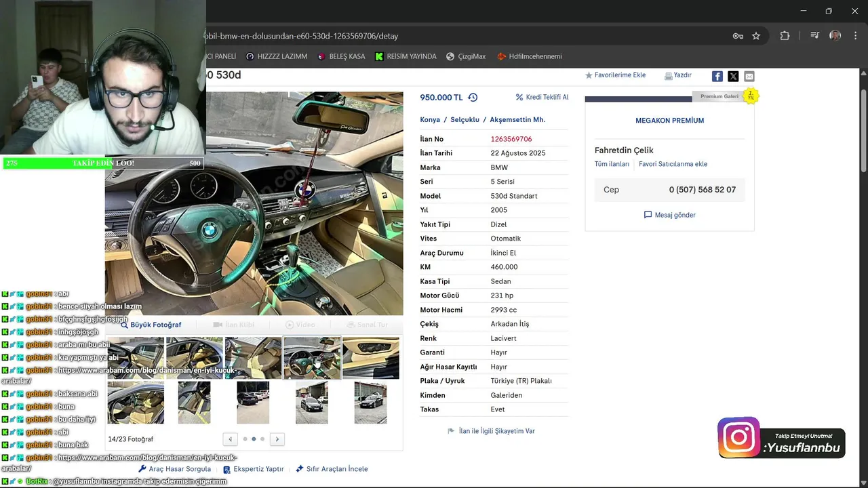Screen dimensions: 868x488
Task: Open Chrome three-dot menu
Action: [855, 36]
